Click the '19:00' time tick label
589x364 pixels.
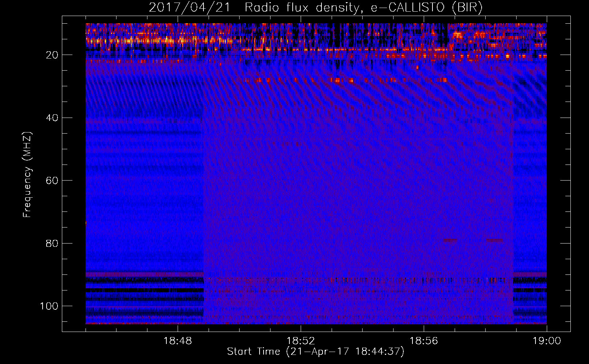tap(547, 341)
